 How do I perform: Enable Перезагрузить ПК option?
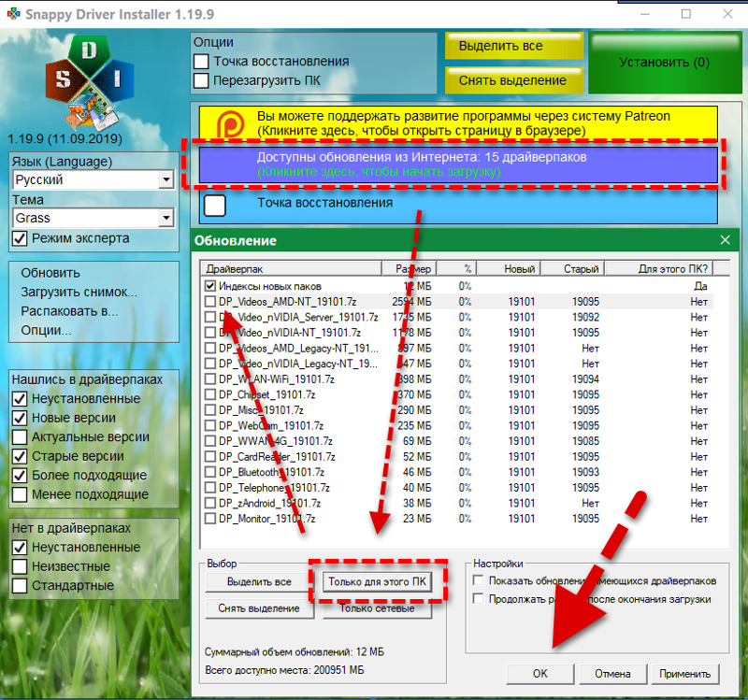click(x=201, y=80)
